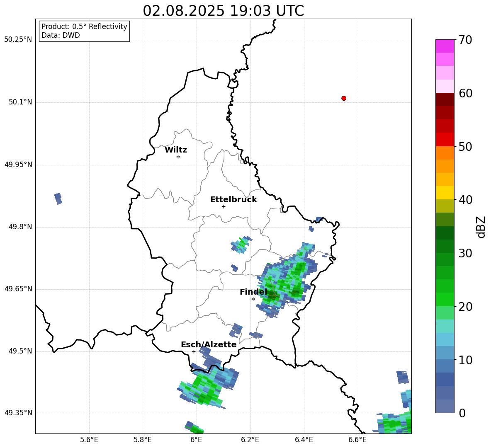The width and height of the screenshot is (491, 448).
Task: Click the 49.95°N latitude label
Action: point(18,165)
